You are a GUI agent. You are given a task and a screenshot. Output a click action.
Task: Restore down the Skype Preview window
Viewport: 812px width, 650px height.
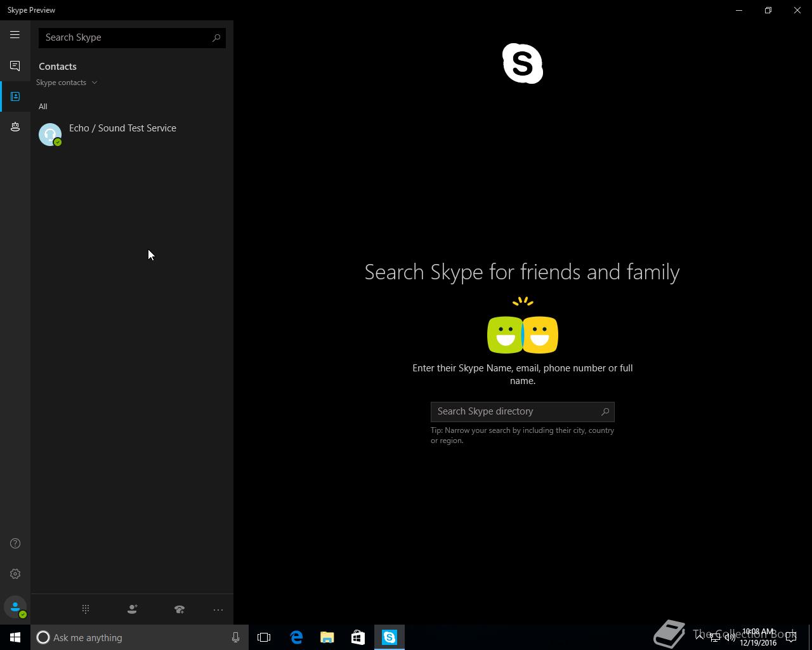pyautogui.click(x=768, y=10)
